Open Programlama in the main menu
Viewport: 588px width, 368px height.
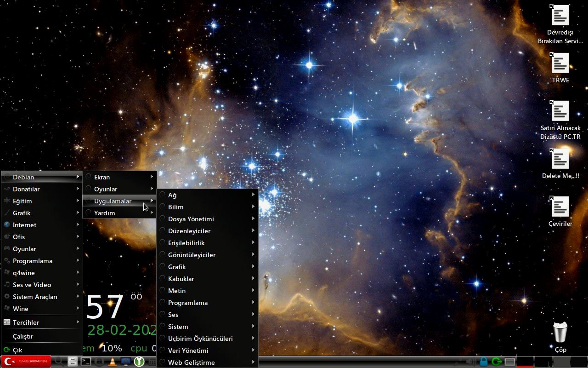[x=42, y=261]
